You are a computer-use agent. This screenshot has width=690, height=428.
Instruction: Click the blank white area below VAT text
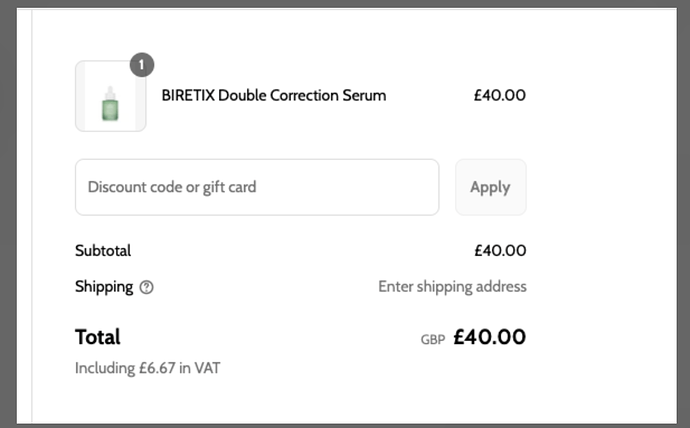point(300,400)
